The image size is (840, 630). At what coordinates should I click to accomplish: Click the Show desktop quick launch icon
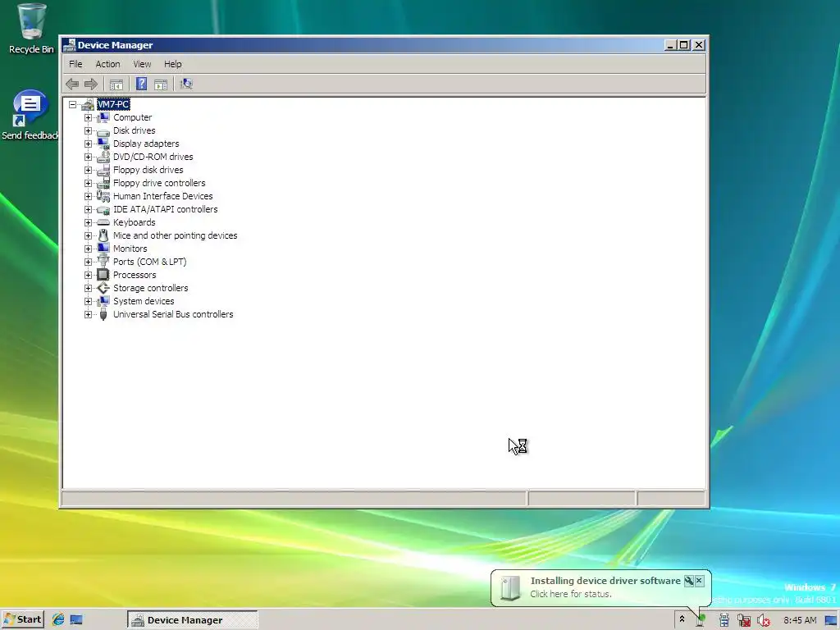(76, 620)
